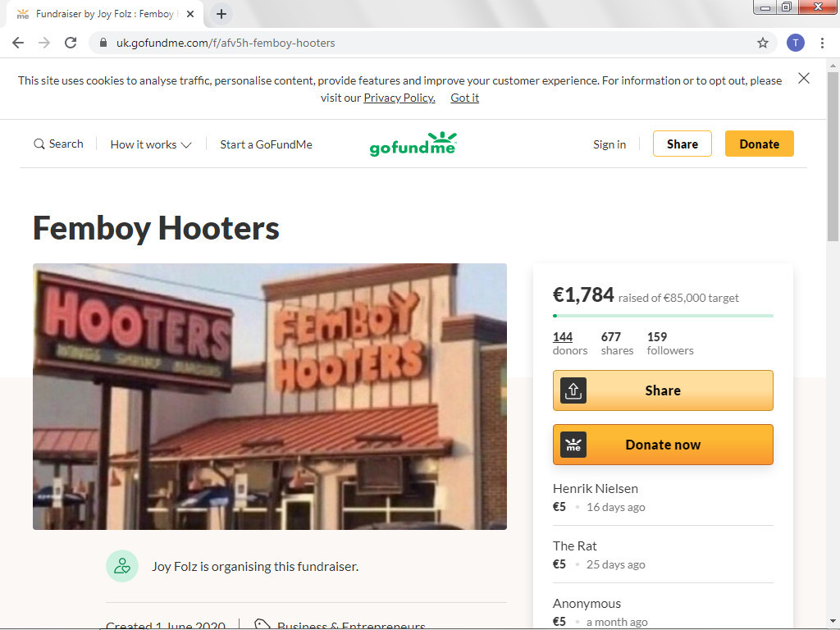Click the Privacy Policy link
The image size is (840, 630).
[399, 98]
